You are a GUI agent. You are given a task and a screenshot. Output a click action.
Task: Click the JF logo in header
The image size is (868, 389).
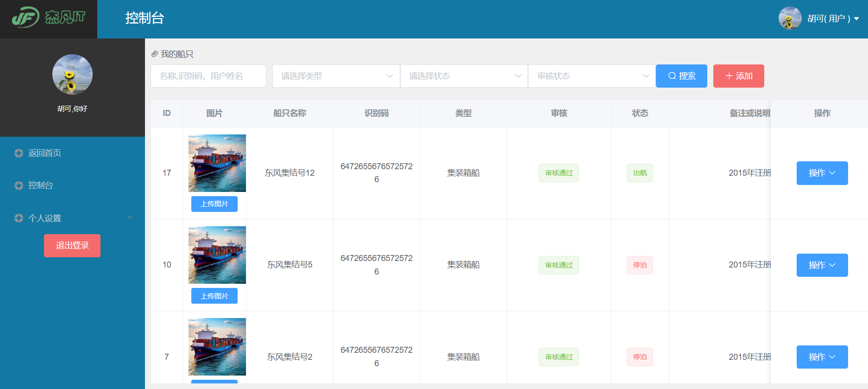(x=49, y=18)
